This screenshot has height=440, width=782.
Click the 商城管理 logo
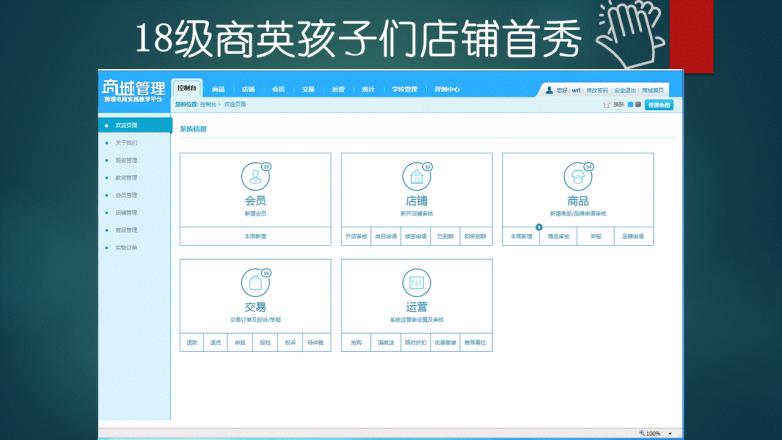pyautogui.click(x=133, y=89)
